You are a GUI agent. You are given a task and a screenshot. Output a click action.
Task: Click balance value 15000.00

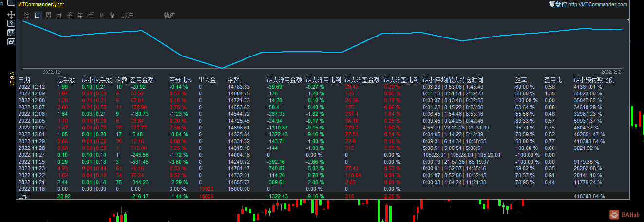pos(238,189)
